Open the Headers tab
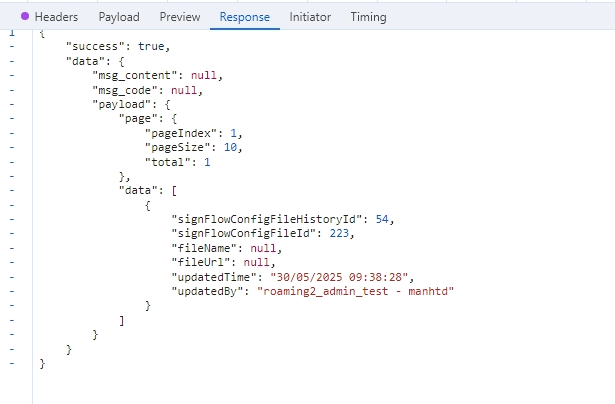615x404 pixels. click(56, 17)
